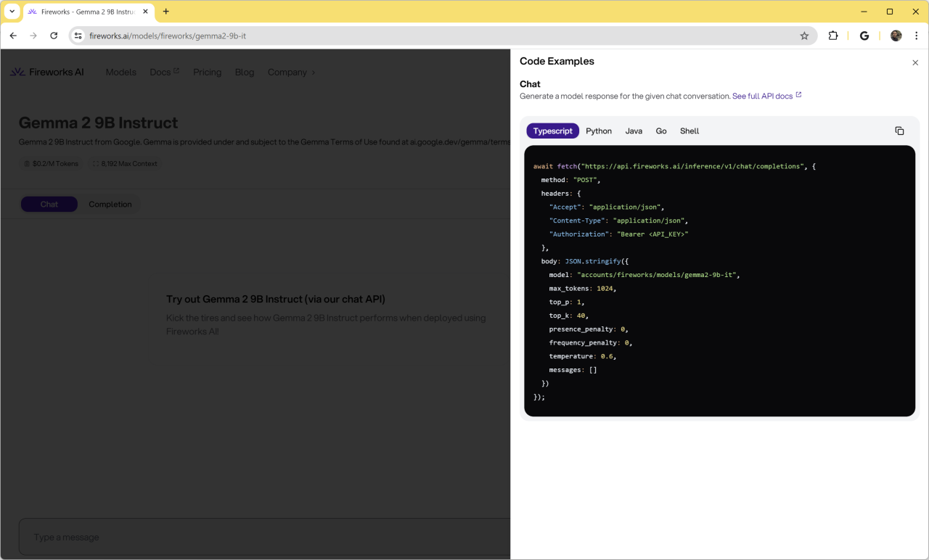The width and height of the screenshot is (929, 560).
Task: Go forward in browser history
Action: coord(33,36)
